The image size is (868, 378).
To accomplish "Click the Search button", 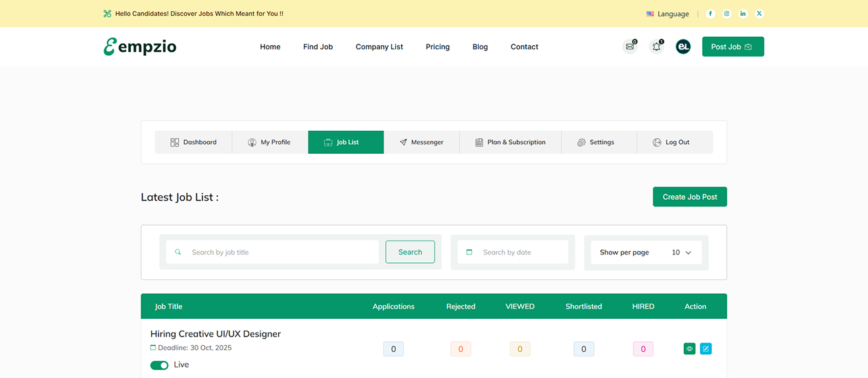I will click(410, 252).
